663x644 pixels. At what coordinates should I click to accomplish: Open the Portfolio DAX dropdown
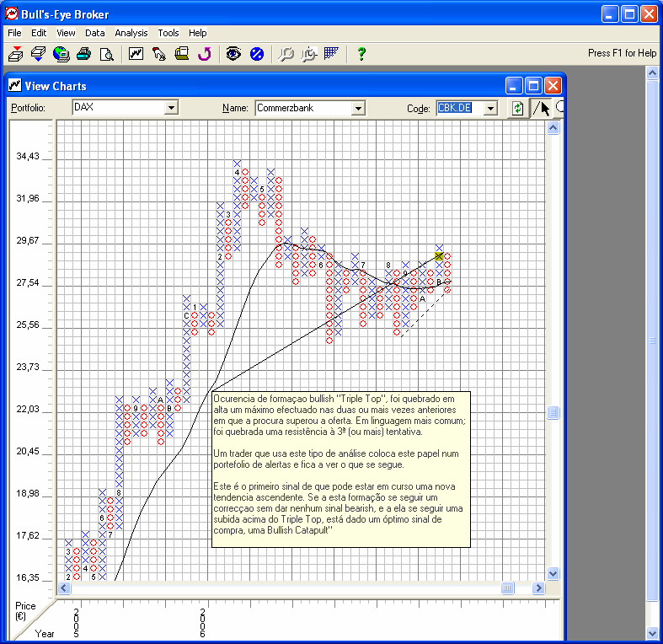tap(171, 108)
